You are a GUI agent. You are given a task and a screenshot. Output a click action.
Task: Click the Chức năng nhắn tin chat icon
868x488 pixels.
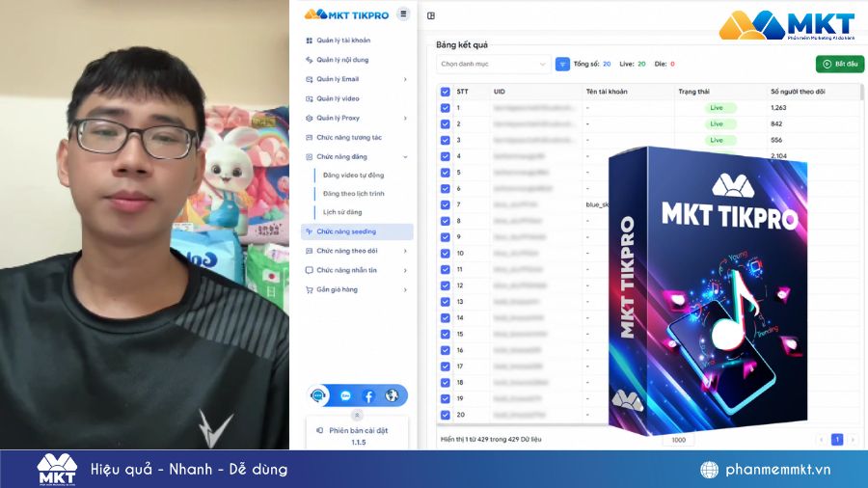click(309, 270)
